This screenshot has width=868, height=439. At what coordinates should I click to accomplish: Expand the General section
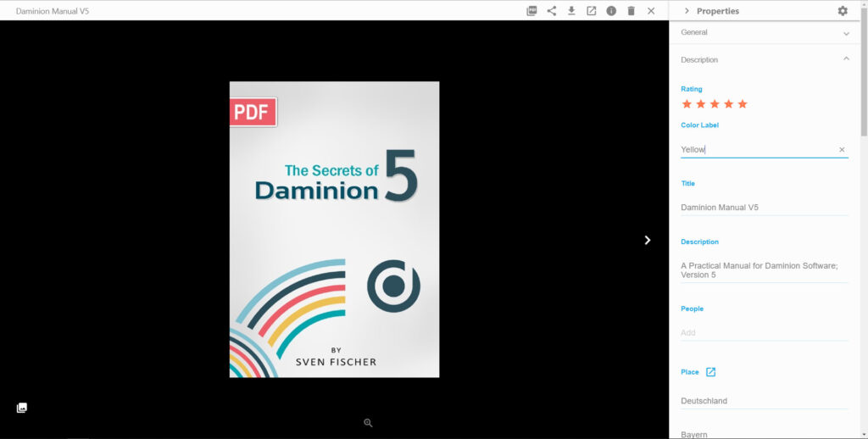[x=846, y=33]
